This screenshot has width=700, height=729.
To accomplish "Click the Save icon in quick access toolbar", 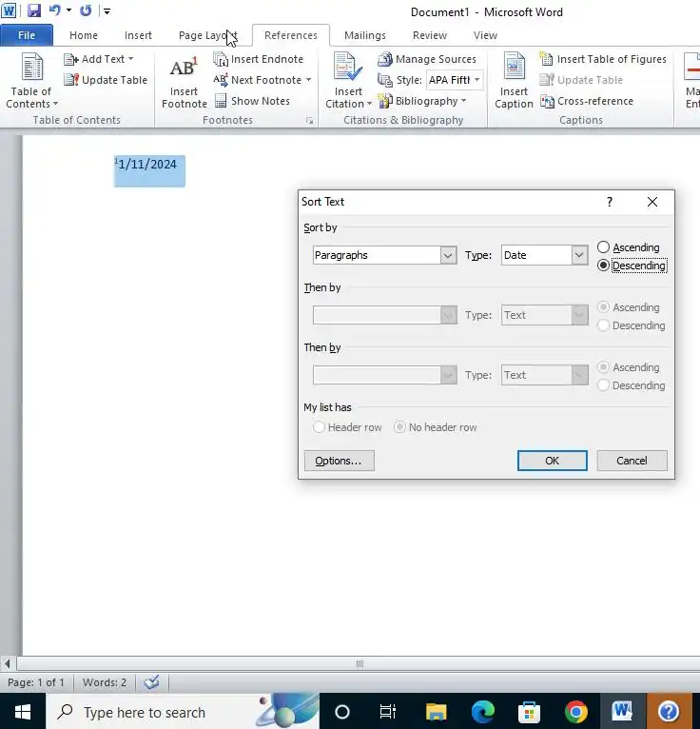I will 34,10.
